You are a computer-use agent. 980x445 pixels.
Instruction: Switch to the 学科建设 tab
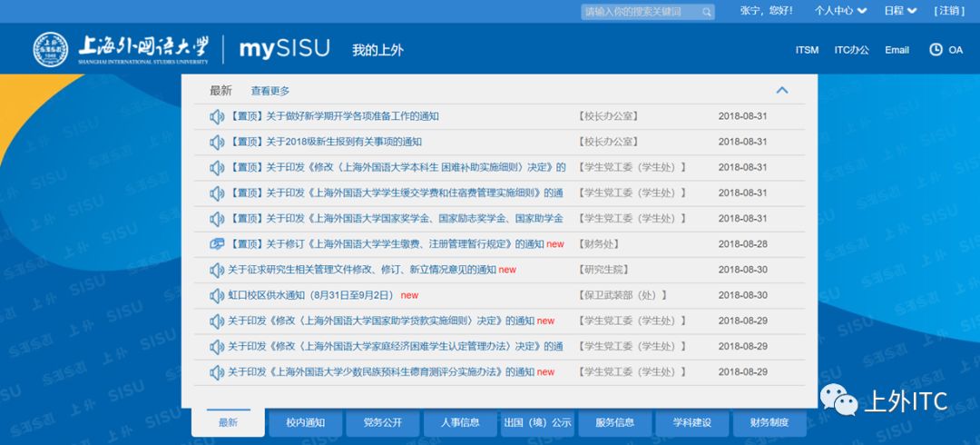691,422
